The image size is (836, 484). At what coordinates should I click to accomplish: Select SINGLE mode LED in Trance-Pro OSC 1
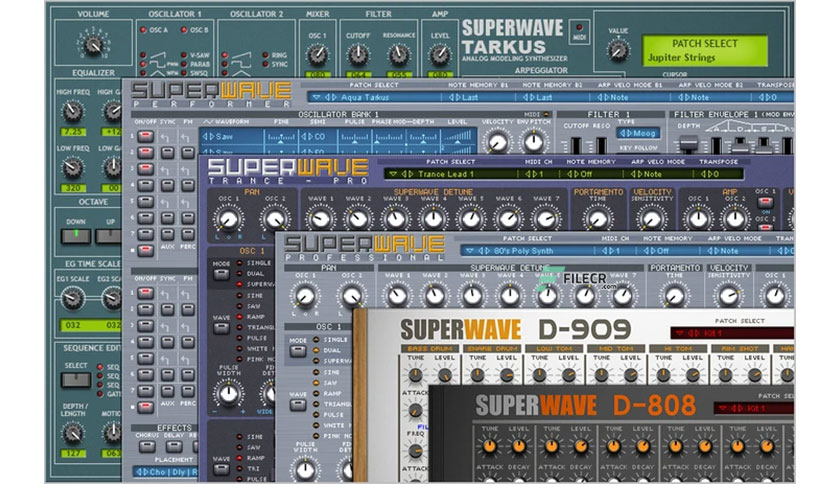click(x=239, y=263)
